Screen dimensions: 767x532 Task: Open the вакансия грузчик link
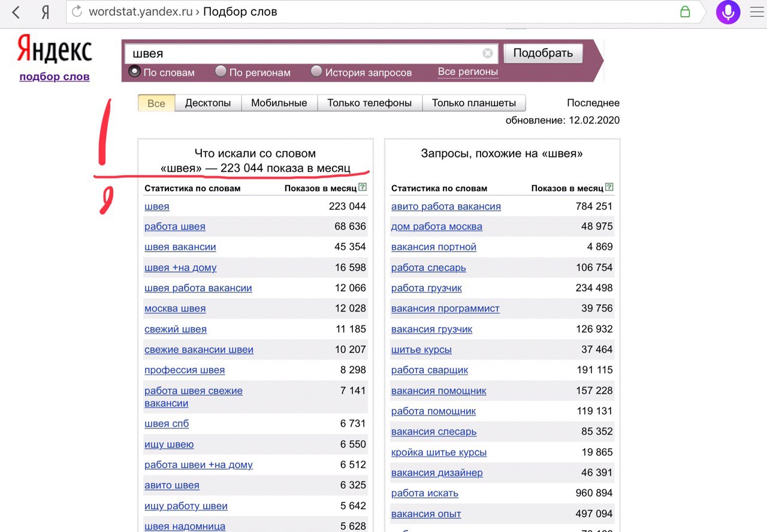[x=432, y=330]
